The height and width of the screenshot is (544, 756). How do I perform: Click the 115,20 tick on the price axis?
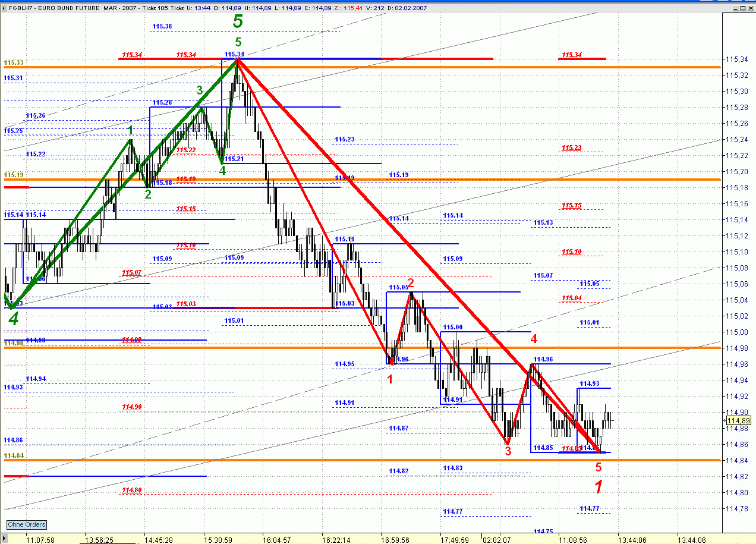[x=736, y=172]
